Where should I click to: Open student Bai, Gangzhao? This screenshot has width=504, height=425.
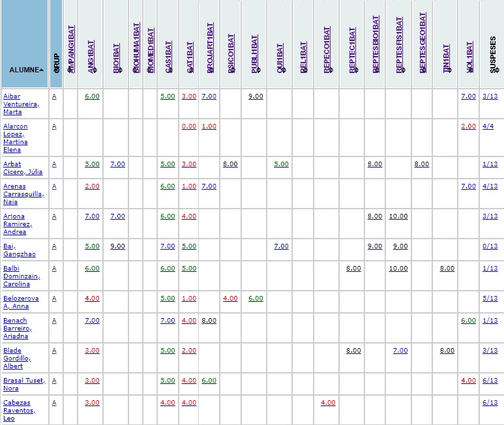(20, 250)
